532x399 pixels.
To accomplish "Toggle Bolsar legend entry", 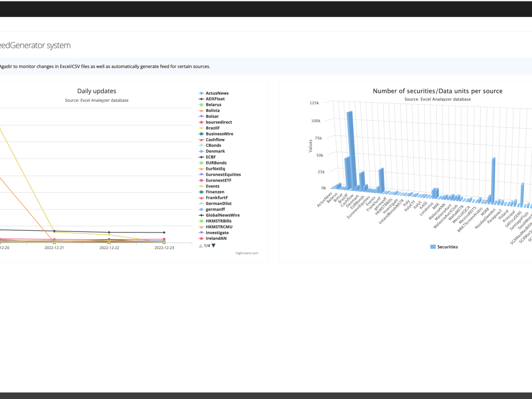I will [209, 116].
